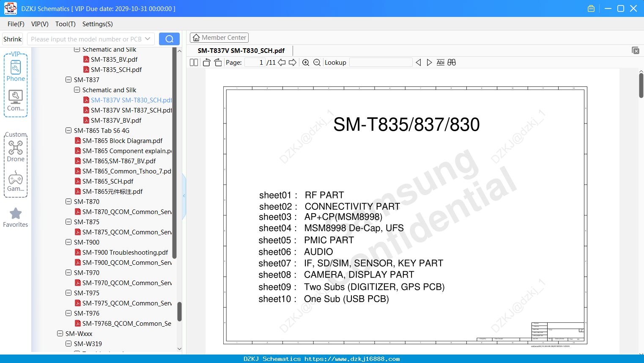The width and height of the screenshot is (644, 363).
Task: Click the blue search button
Action: (x=169, y=39)
